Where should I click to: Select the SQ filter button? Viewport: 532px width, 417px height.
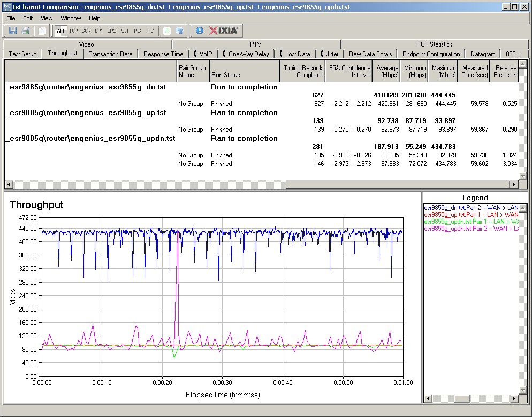pos(125,31)
